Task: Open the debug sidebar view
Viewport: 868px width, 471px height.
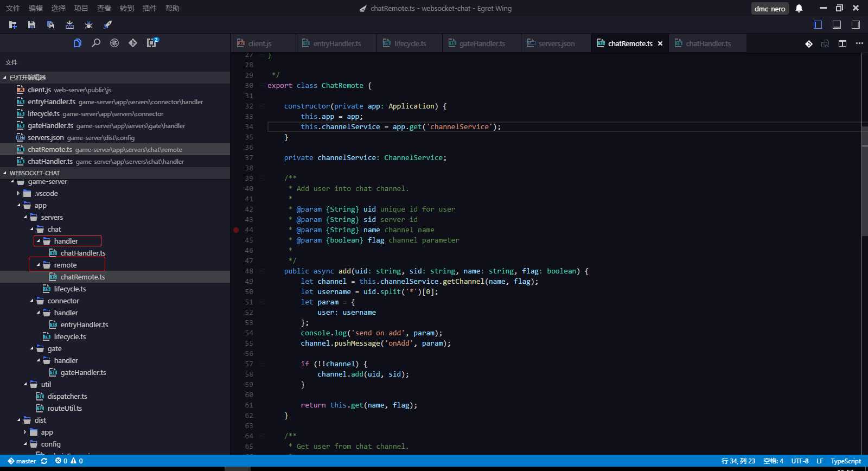Action: click(114, 43)
